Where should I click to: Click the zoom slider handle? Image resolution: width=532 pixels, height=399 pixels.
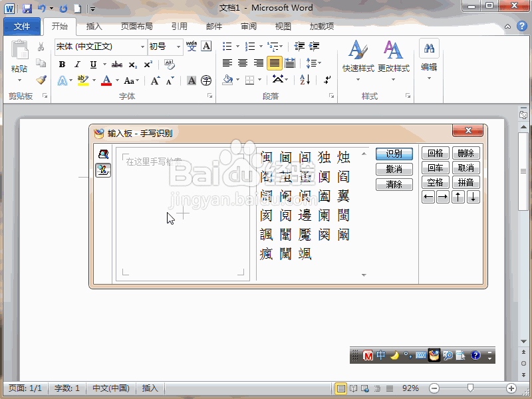coord(470,388)
